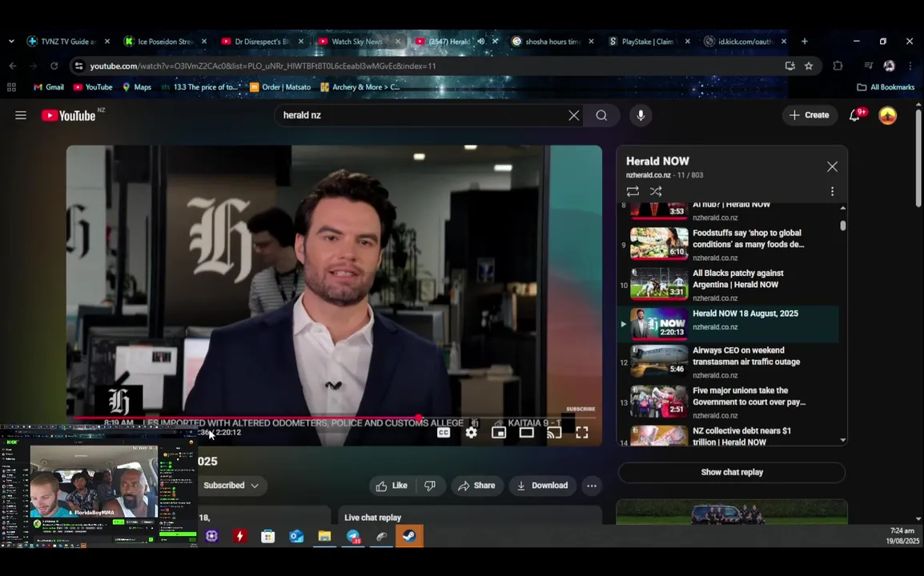Open Chrome three-dot menu

click(910, 66)
